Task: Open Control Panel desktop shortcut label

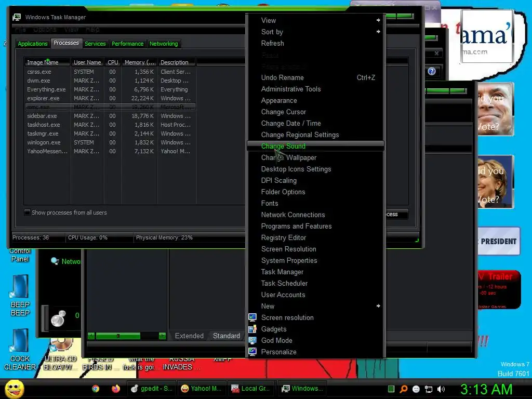Action: 20,255
